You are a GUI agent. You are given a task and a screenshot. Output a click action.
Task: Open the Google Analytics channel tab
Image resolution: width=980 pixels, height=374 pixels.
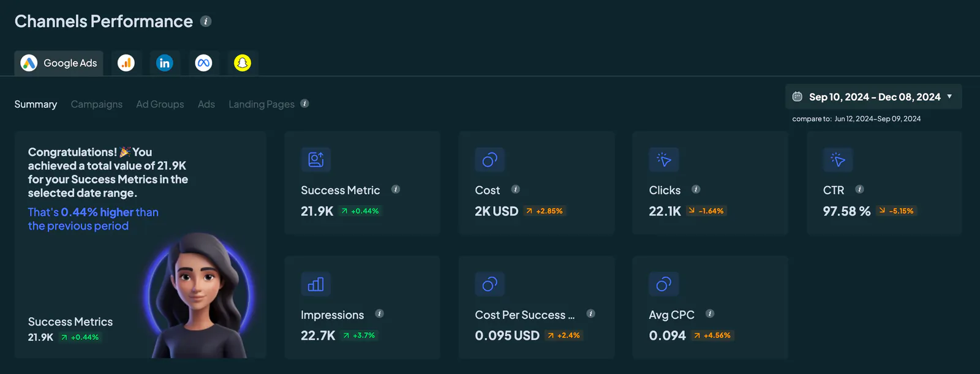tap(126, 63)
